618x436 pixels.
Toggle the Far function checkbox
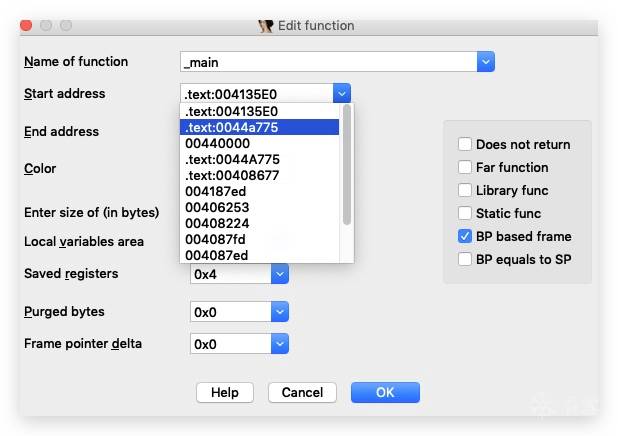[465, 167]
